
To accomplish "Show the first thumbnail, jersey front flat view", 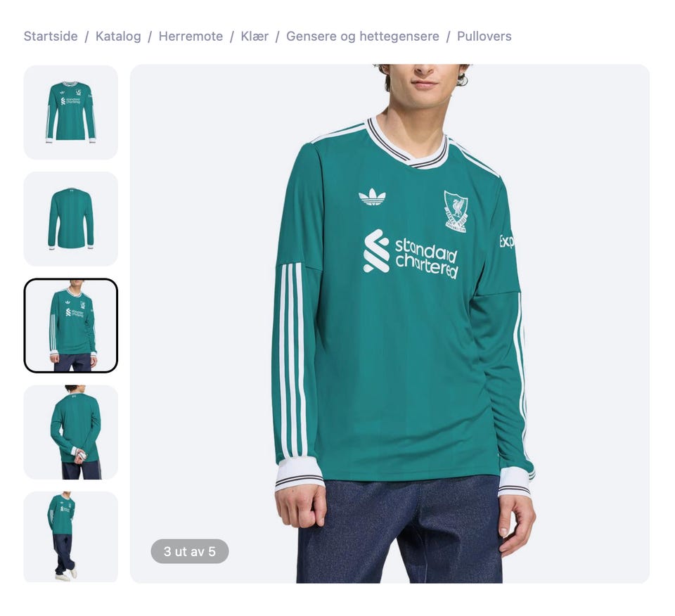I will click(x=70, y=113).
